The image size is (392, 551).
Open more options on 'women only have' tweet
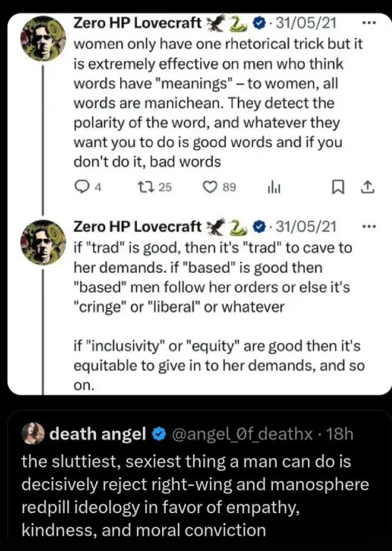[369, 23]
